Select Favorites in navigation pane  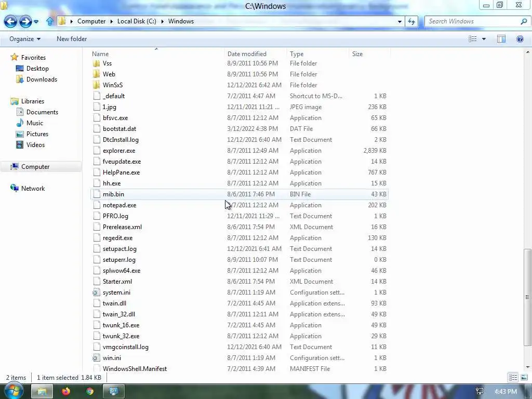33,57
